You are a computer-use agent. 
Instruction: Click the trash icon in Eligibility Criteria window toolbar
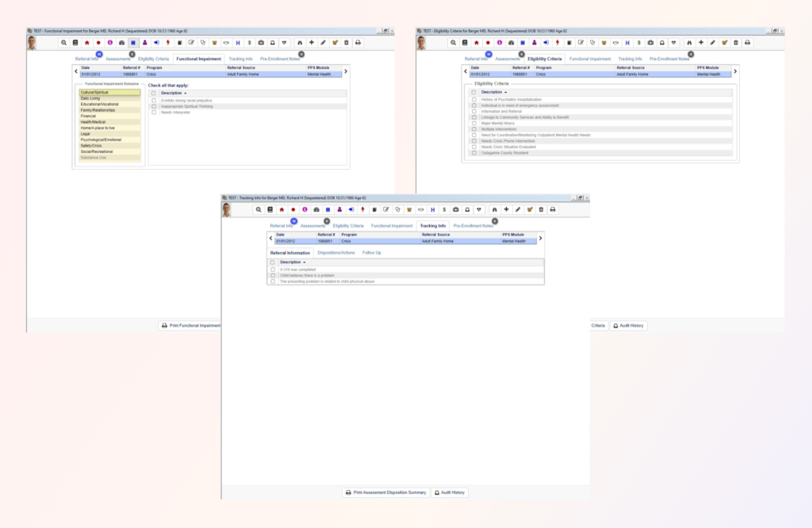tap(736, 42)
